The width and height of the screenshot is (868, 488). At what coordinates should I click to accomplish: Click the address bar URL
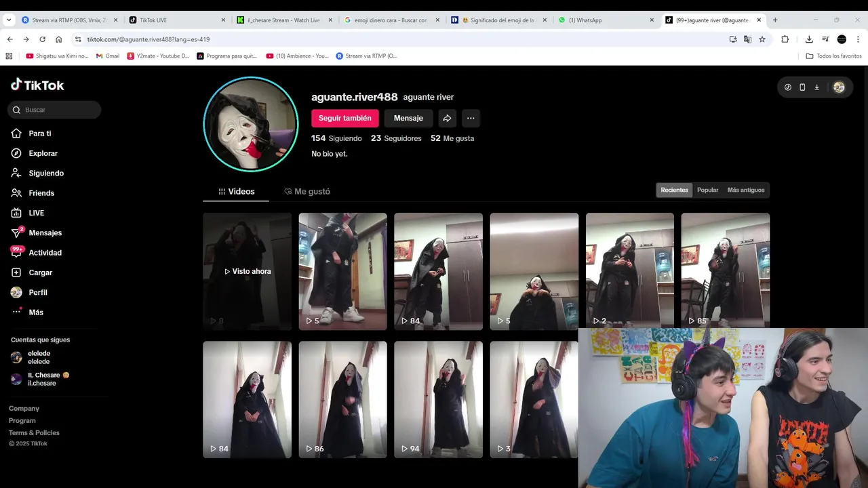click(149, 39)
